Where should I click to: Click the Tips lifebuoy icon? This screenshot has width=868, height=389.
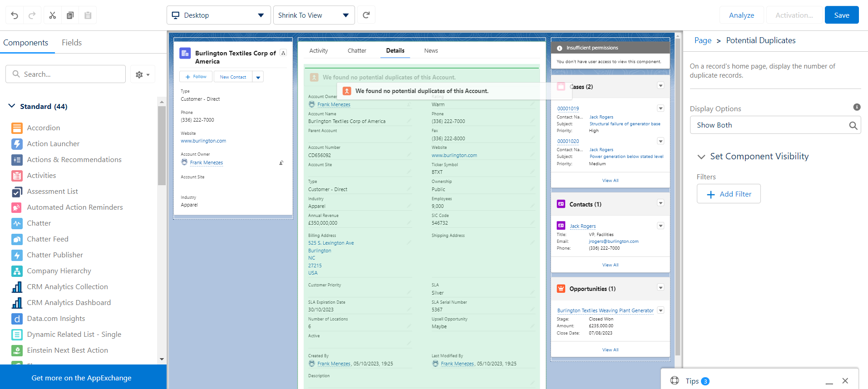tap(675, 380)
